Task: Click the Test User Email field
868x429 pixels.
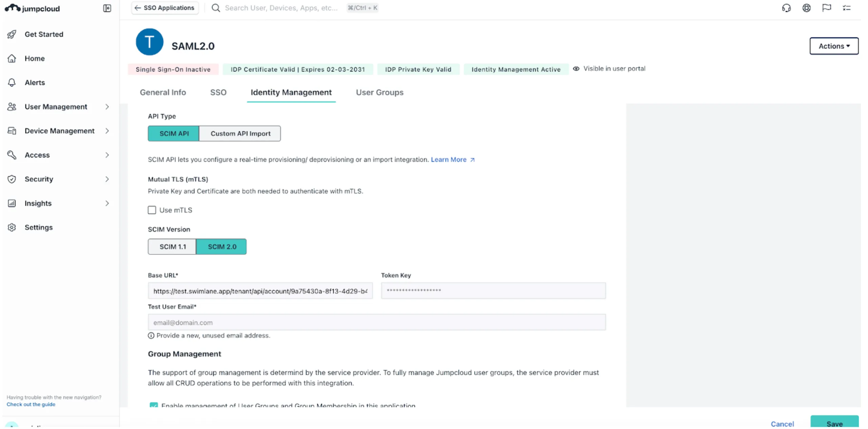Action: point(377,322)
